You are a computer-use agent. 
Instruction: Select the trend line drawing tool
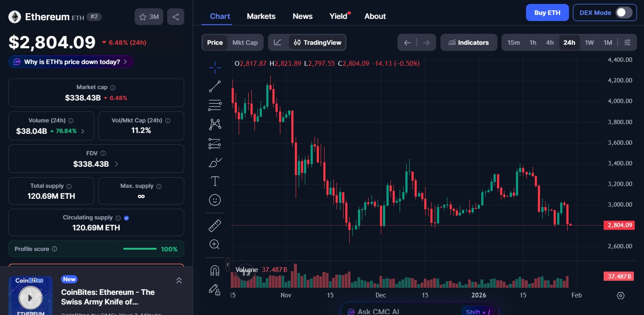tap(215, 86)
